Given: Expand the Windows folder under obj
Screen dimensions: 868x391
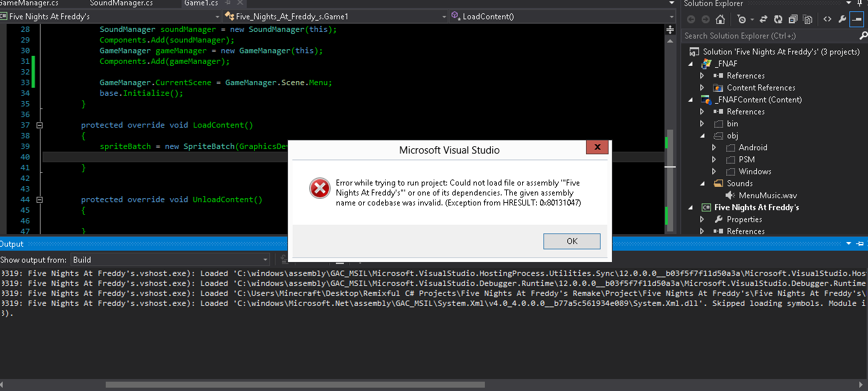Looking at the screenshot, I should (714, 172).
